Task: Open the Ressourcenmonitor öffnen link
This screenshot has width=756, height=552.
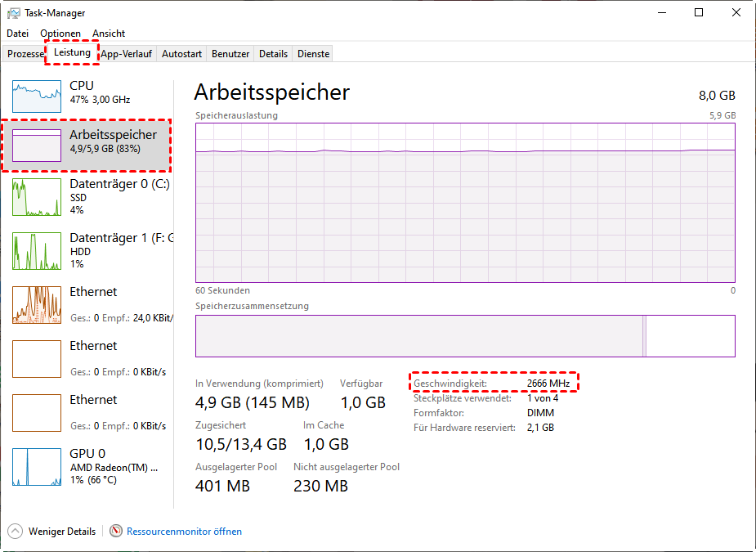Action: 184,532
